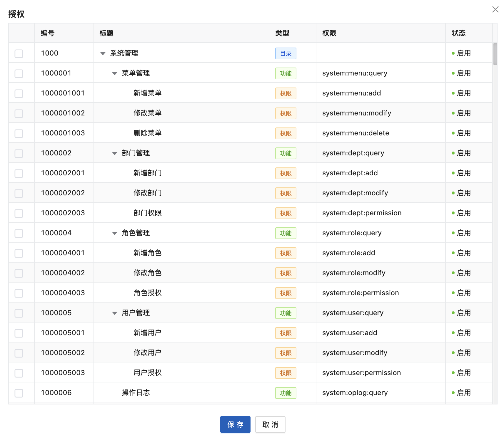The width and height of the screenshot is (504, 440).
Task: Click the 状态 column header
Action: tap(458, 33)
